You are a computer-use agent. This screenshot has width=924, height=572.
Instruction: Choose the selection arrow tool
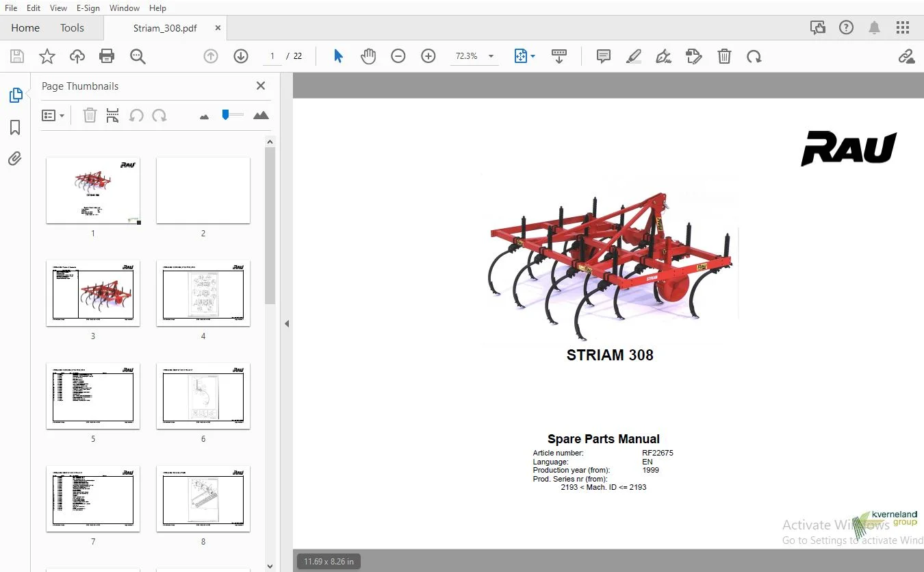pyautogui.click(x=338, y=56)
